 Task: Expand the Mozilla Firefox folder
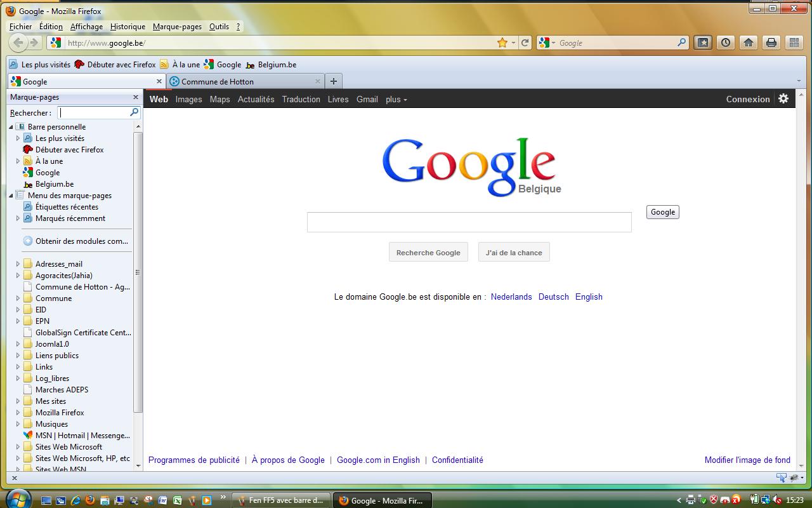point(18,413)
